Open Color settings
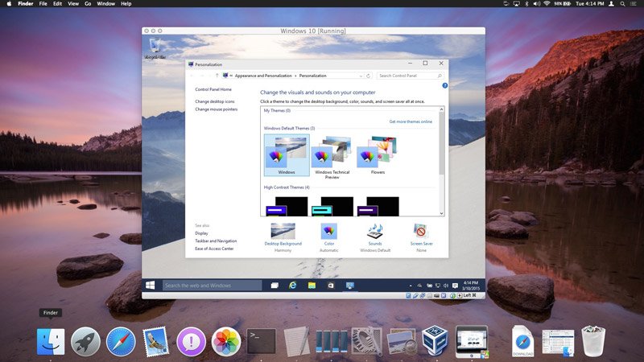This screenshot has height=362, width=644. [x=329, y=237]
